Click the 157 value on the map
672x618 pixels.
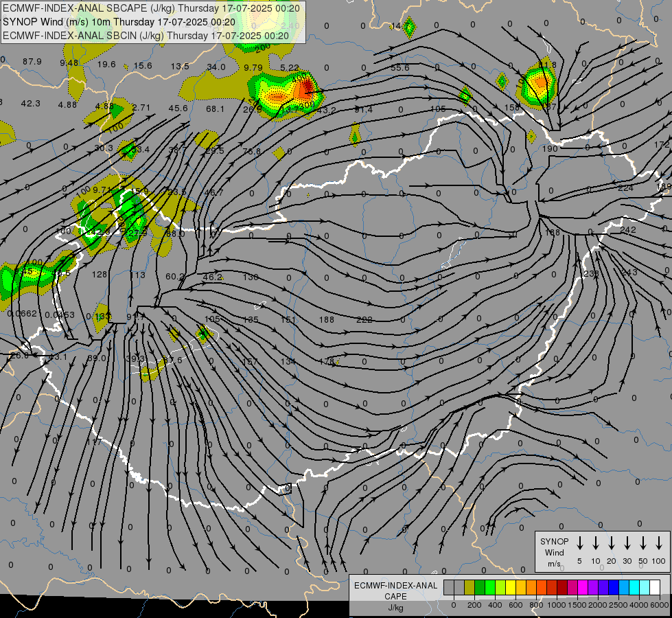pyautogui.click(x=250, y=362)
